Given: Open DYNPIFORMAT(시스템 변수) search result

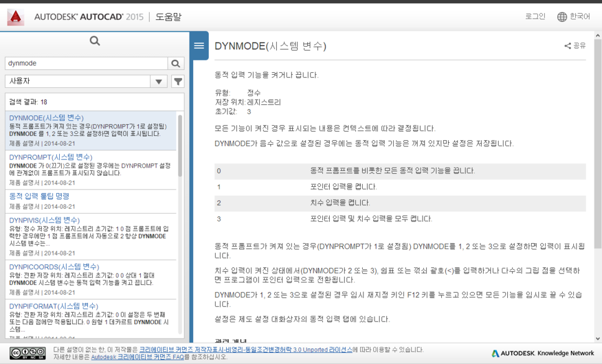Looking at the screenshot, I should [x=54, y=306].
